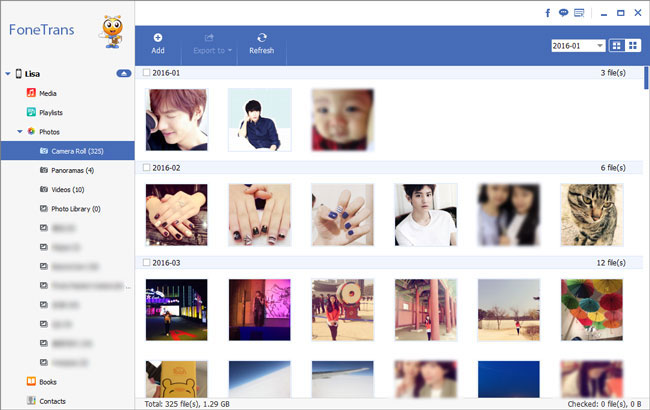Select the blurred two girls photo

(x=509, y=215)
